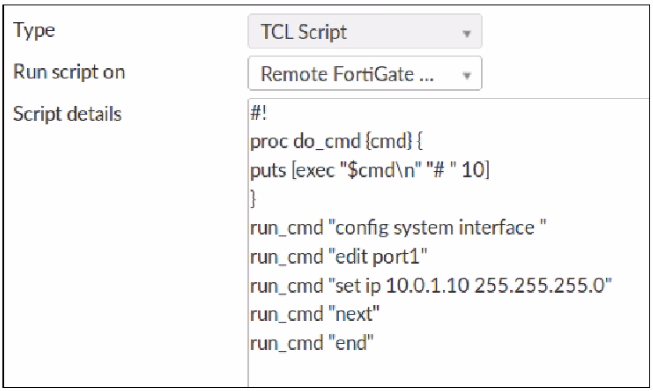Click the run_cmd "next" line
Viewport: 653px width, 391px height.
click(x=315, y=314)
